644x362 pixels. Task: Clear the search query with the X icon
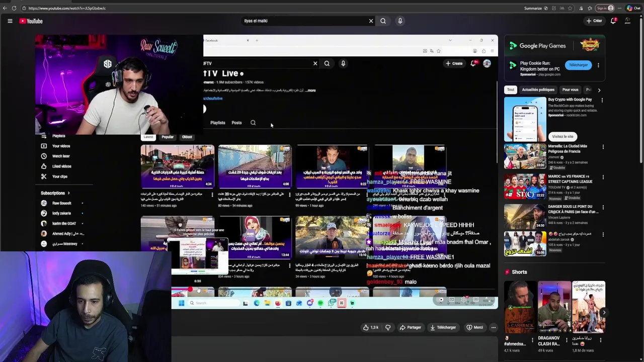click(371, 21)
